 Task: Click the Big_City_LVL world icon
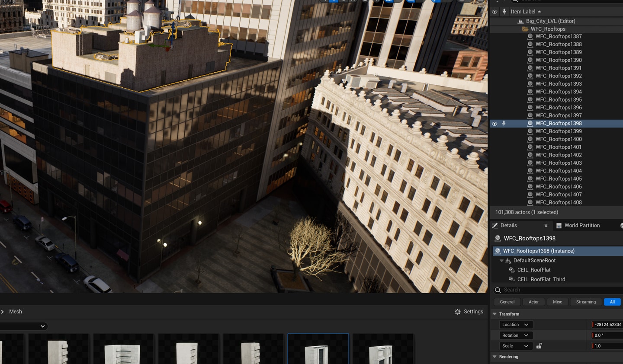tap(520, 21)
